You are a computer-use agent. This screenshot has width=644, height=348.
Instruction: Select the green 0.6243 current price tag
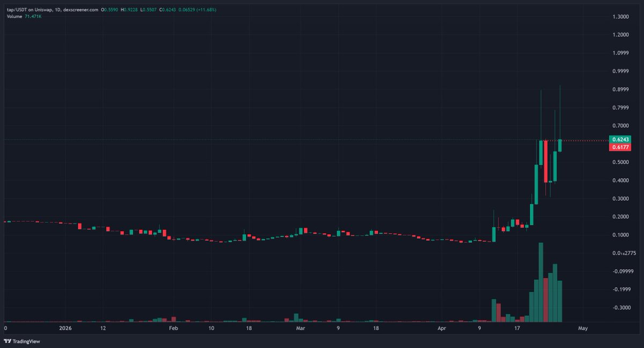620,140
